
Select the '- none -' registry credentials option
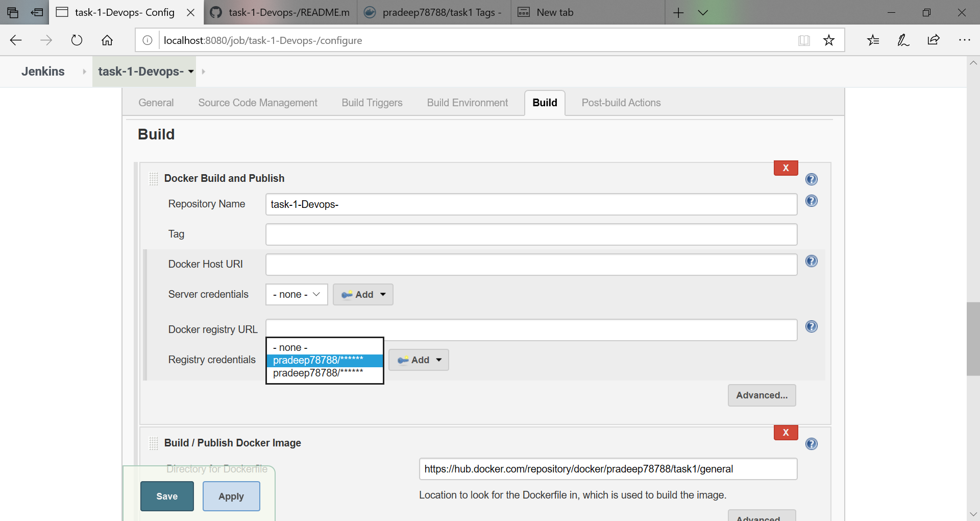[x=325, y=347]
